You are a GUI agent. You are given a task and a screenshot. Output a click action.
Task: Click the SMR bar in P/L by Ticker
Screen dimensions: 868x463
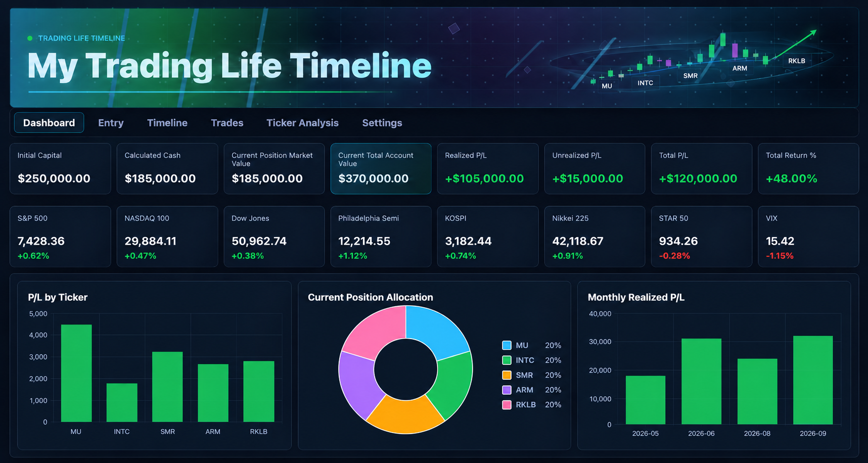[167, 387]
